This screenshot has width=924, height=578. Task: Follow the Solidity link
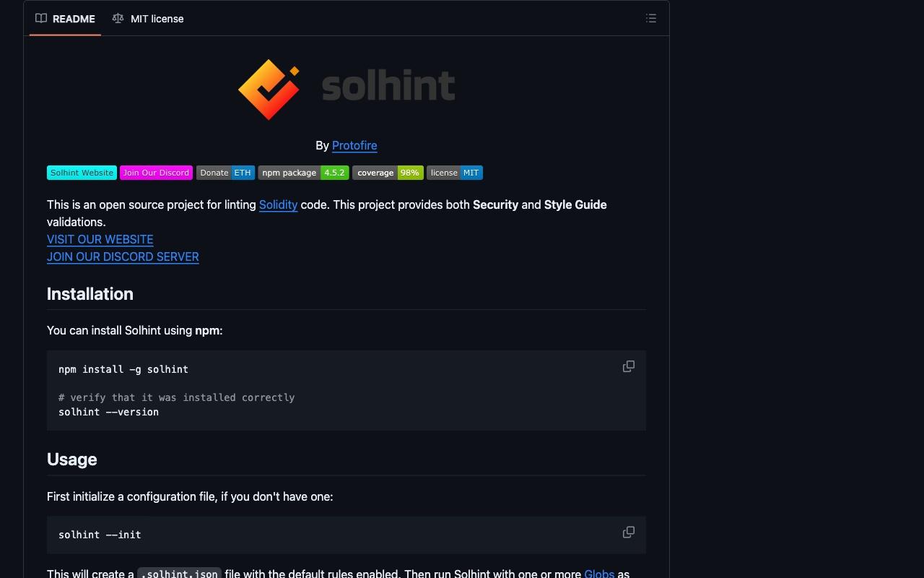[x=278, y=204]
